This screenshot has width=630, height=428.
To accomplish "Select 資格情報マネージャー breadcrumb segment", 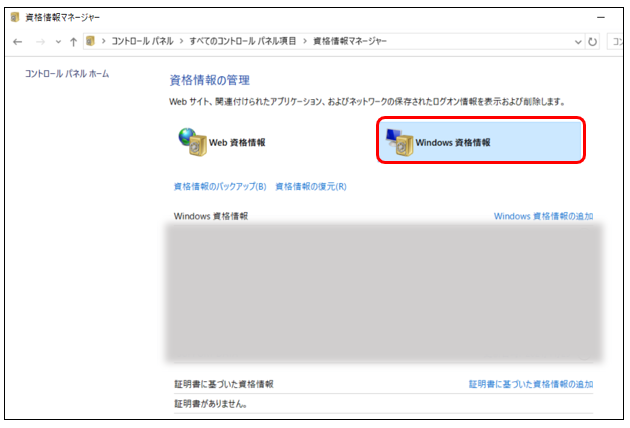I will click(350, 41).
